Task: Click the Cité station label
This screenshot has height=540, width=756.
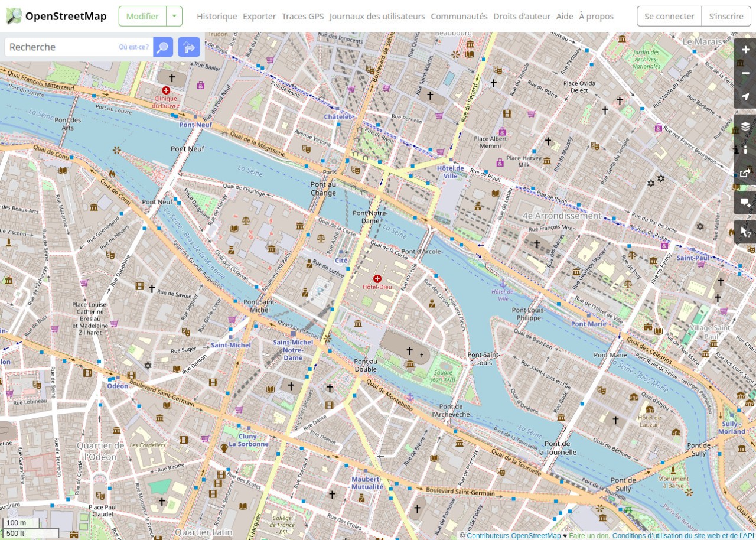Action: point(341,260)
